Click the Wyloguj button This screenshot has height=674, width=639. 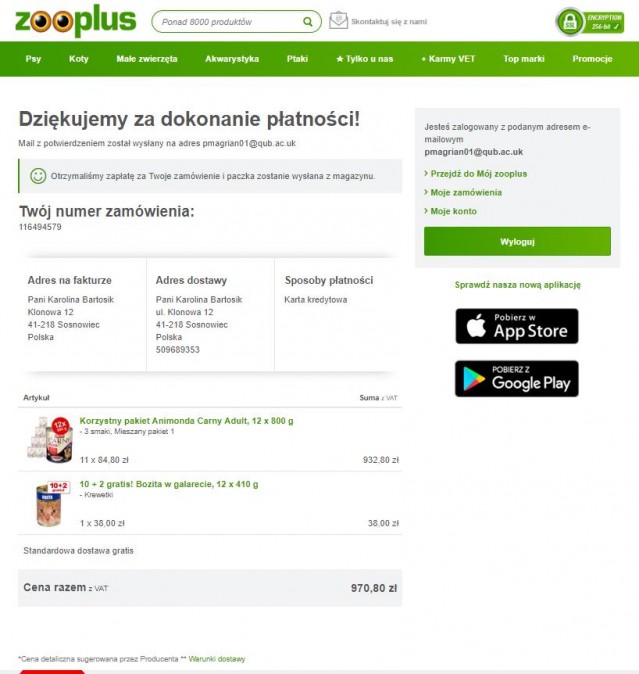[x=517, y=242]
